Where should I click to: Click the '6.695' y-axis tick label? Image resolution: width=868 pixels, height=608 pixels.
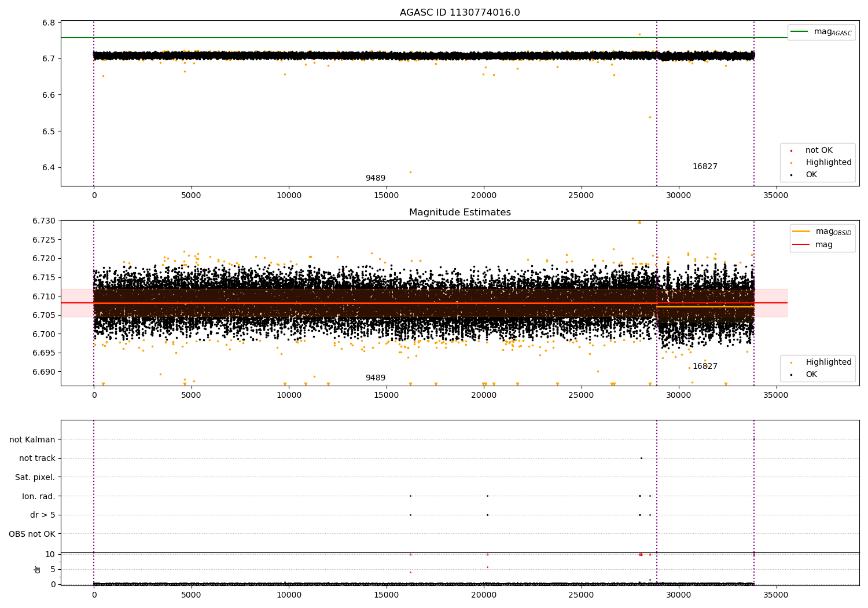[44, 353]
